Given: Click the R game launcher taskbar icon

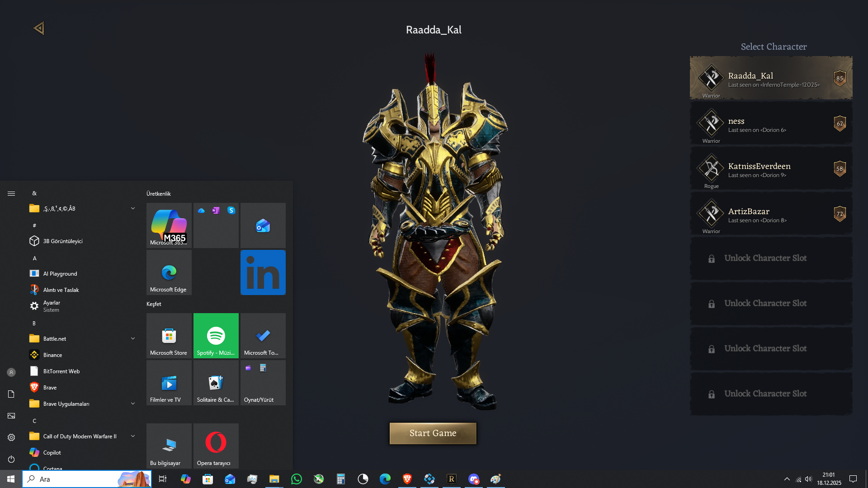Looking at the screenshot, I should click(452, 479).
